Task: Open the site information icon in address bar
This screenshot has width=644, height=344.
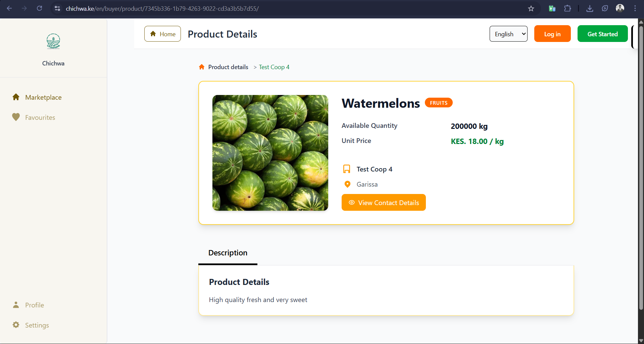Action: (57, 8)
